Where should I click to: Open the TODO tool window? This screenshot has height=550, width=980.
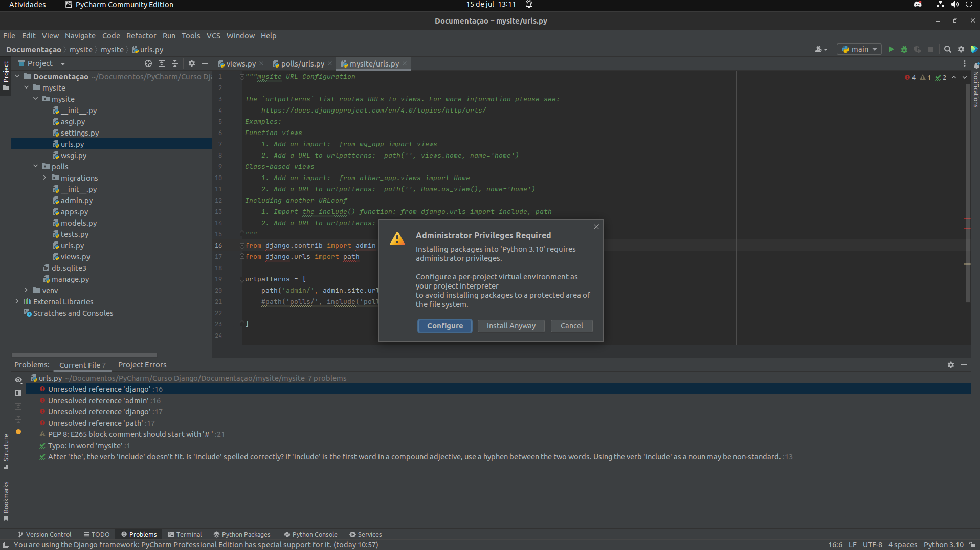click(x=97, y=534)
